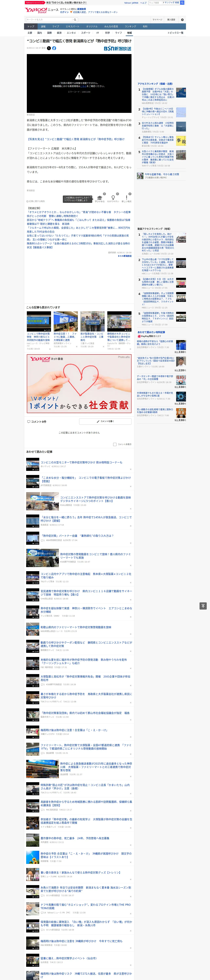
Task: Open the related article コンビニの大型モニターで熱中症対策呼びかけ
Action: [x=82, y=463]
